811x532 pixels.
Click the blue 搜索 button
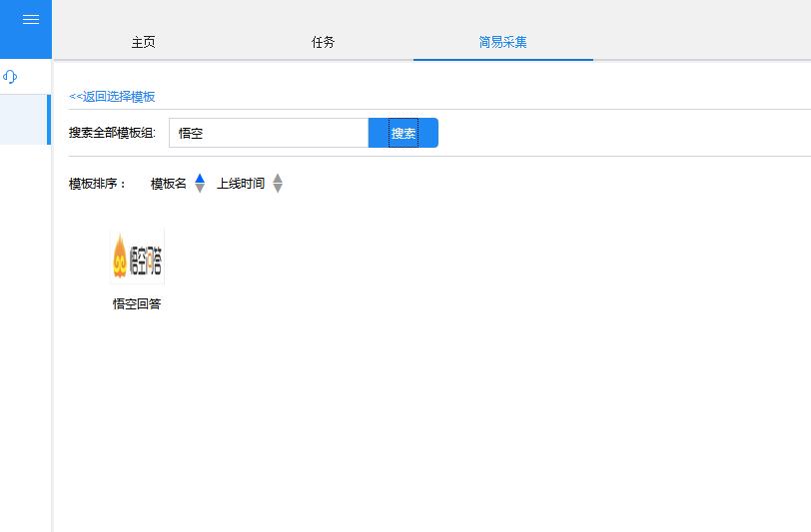[x=403, y=133]
